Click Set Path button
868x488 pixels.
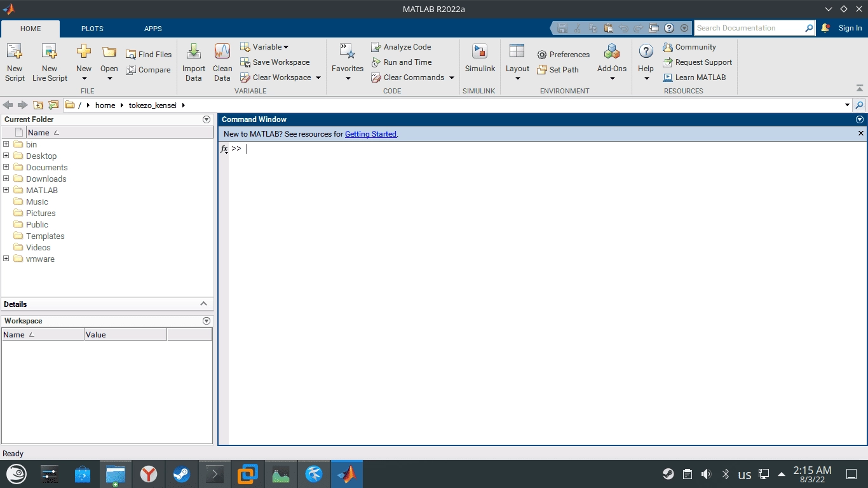click(558, 70)
